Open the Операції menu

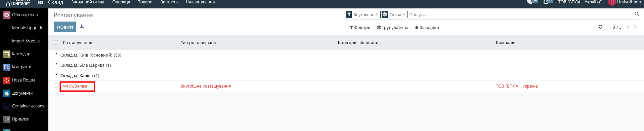(121, 2)
